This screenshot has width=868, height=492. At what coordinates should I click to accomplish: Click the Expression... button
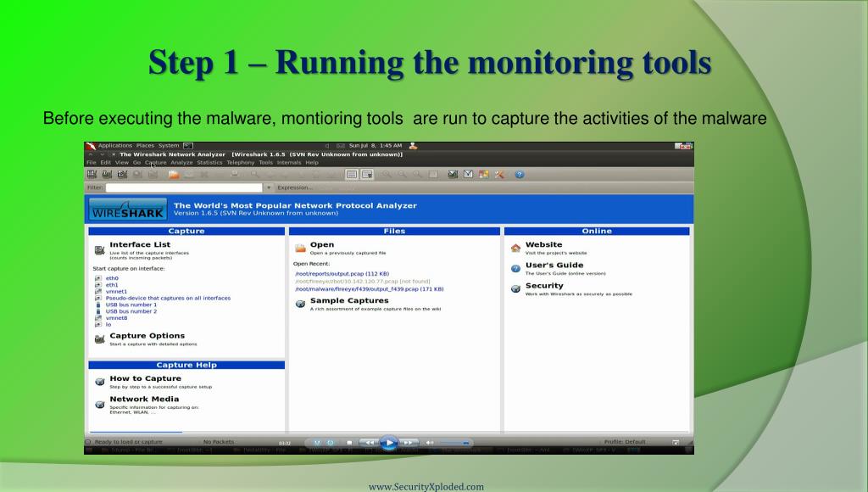tap(294, 187)
